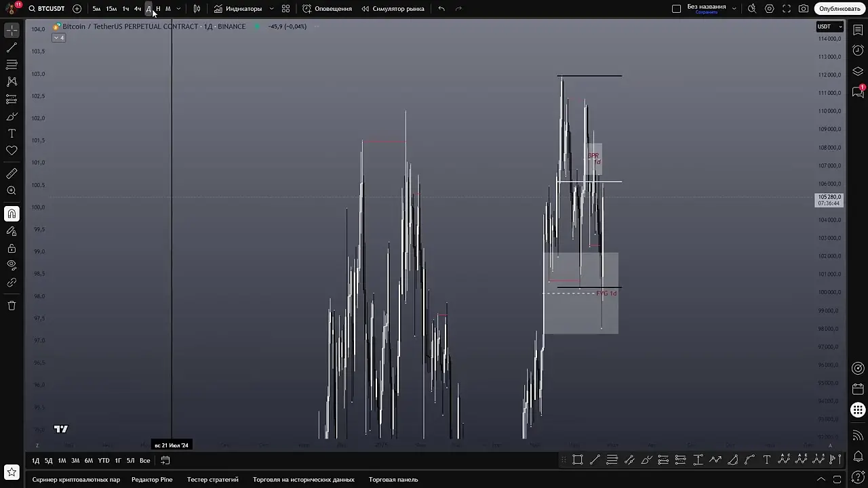Switch to 'Тестер стратегий' tab

tap(212, 479)
